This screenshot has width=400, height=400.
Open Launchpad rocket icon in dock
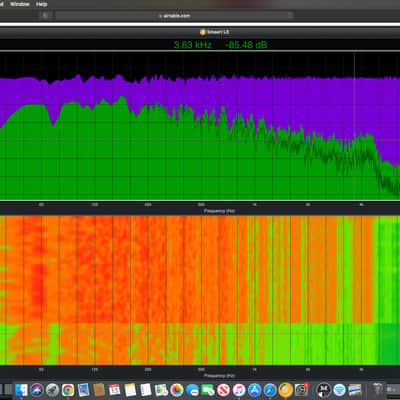52,390
